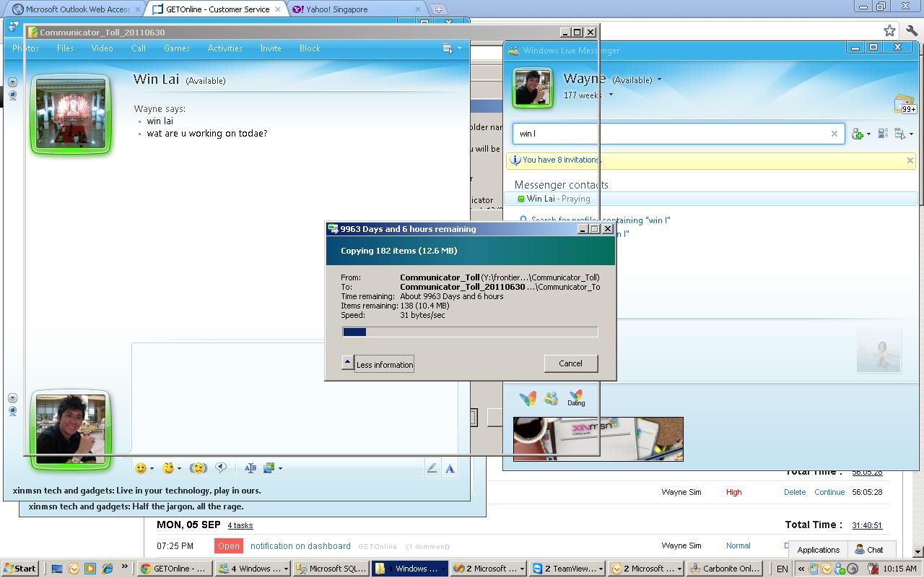Open the Games menu in conversation window
Viewport: 924px width, 578px height.
pos(176,48)
